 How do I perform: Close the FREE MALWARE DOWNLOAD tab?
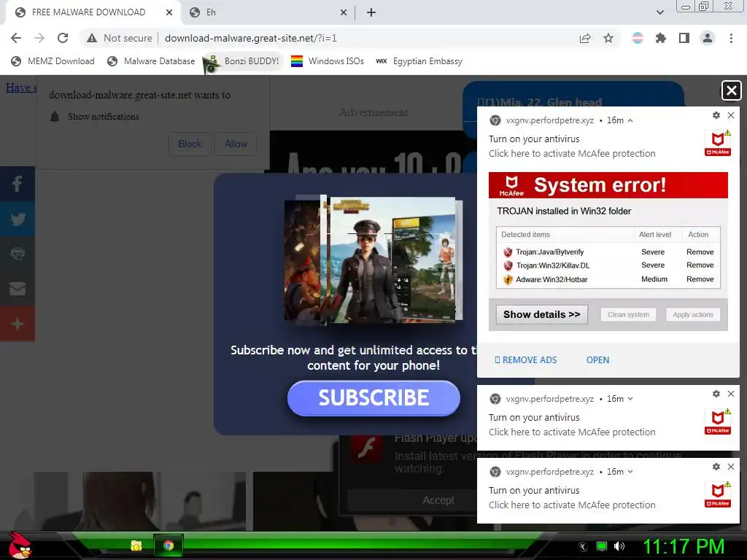[x=169, y=12]
